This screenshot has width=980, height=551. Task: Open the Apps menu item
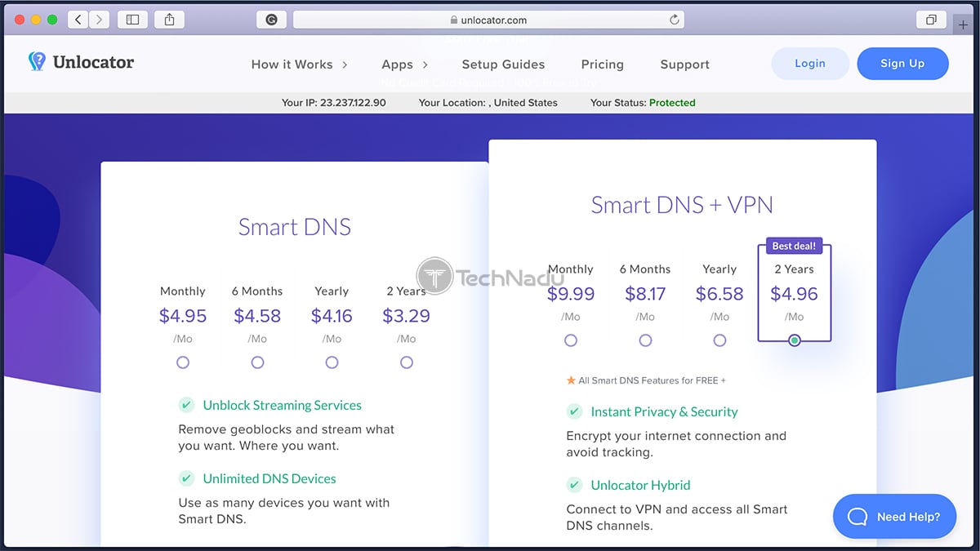coord(397,64)
